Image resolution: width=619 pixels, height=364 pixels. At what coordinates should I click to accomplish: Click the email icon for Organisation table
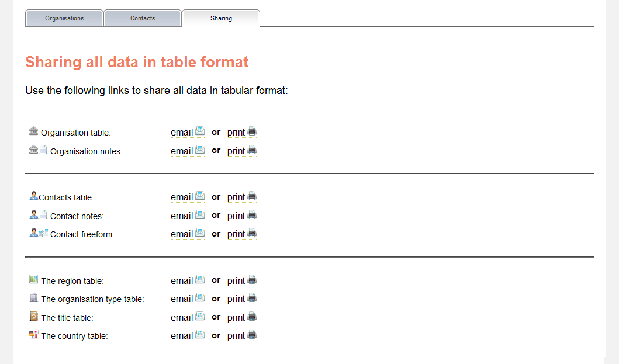click(x=200, y=131)
